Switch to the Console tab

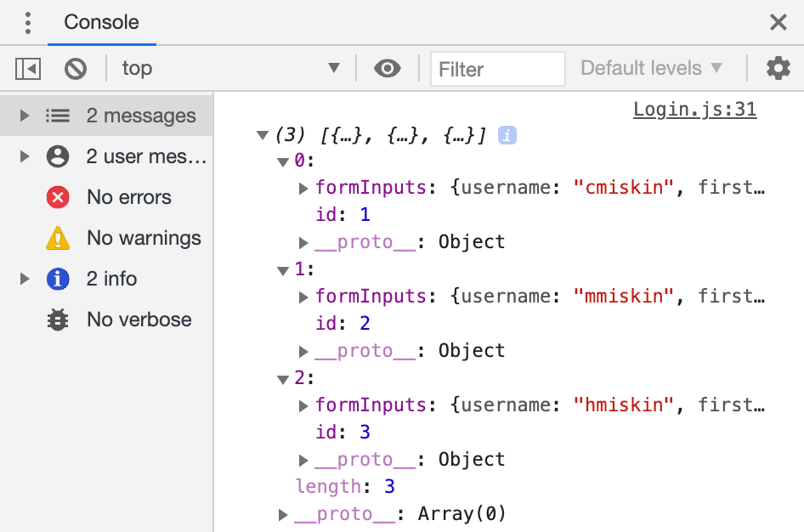point(102,23)
